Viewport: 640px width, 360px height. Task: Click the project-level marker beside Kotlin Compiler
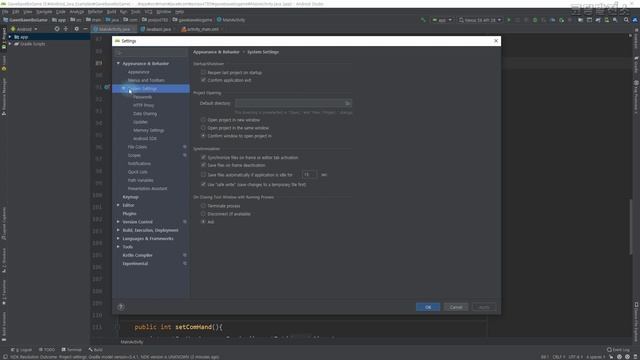(x=184, y=255)
